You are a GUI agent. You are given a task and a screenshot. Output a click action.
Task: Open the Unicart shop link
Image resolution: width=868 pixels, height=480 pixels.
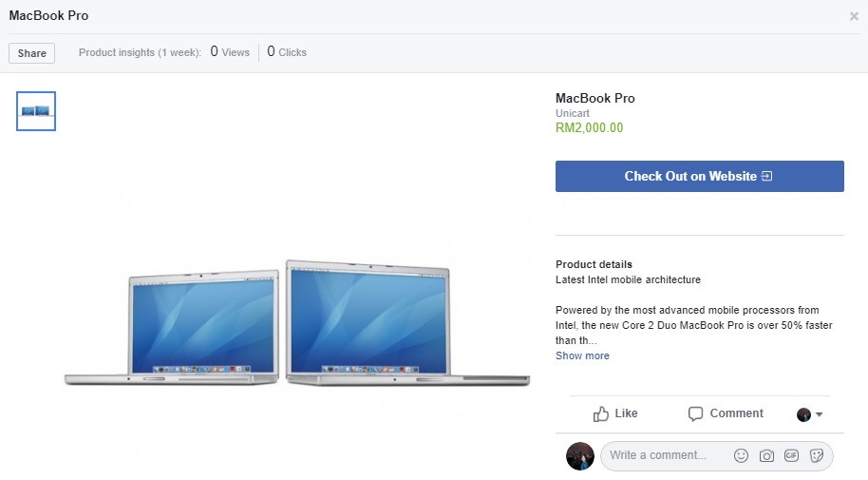point(573,113)
